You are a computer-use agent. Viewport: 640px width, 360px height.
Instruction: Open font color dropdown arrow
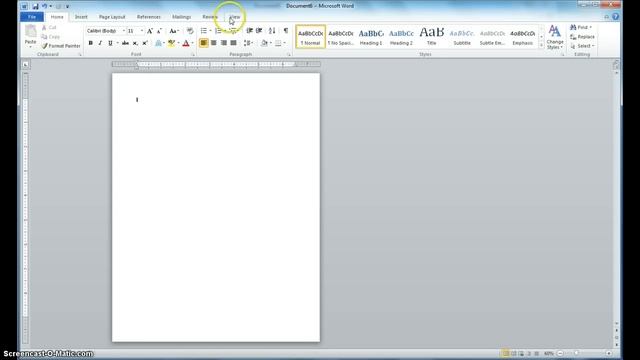coord(192,43)
